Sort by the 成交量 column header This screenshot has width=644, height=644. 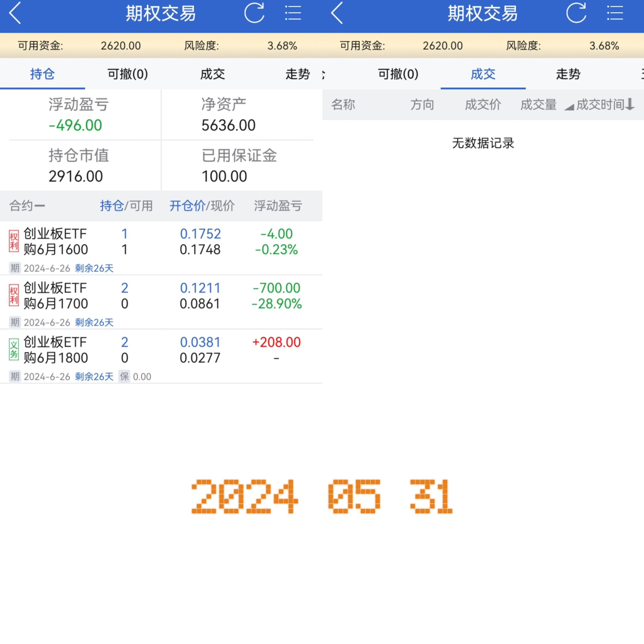click(538, 104)
